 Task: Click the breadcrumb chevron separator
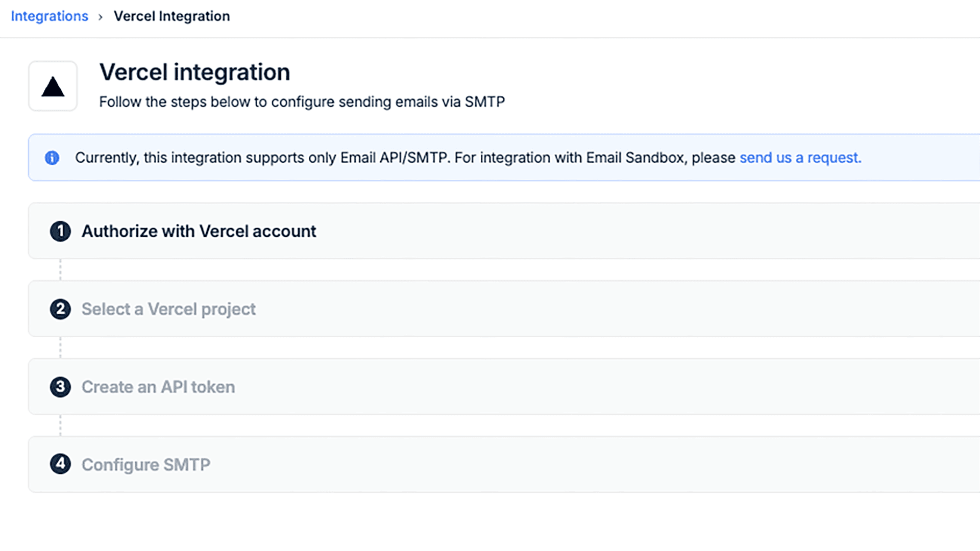(x=101, y=17)
